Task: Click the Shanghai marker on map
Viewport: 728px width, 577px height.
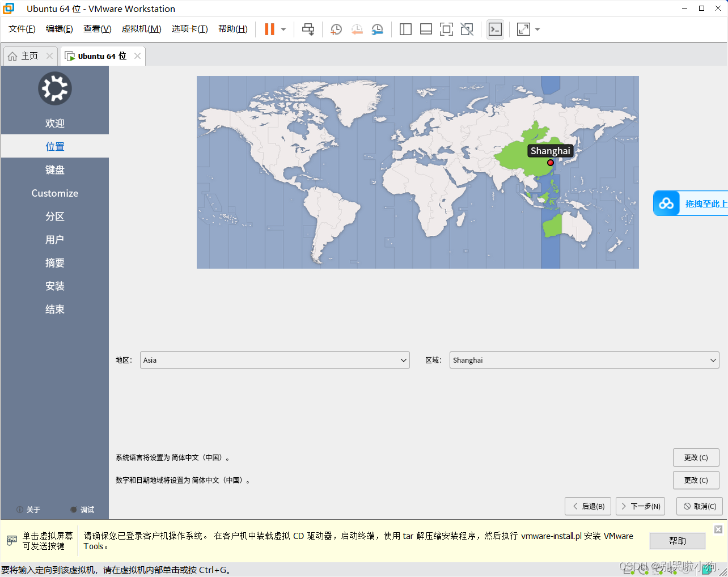Action: point(550,163)
